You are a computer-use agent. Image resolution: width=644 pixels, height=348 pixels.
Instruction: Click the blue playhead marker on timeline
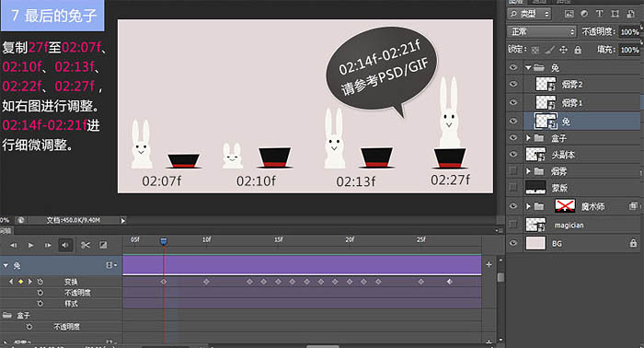pyautogui.click(x=164, y=241)
